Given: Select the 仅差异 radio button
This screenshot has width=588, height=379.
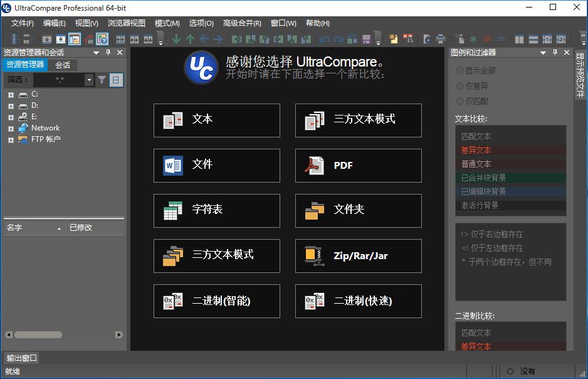Looking at the screenshot, I should coord(460,86).
